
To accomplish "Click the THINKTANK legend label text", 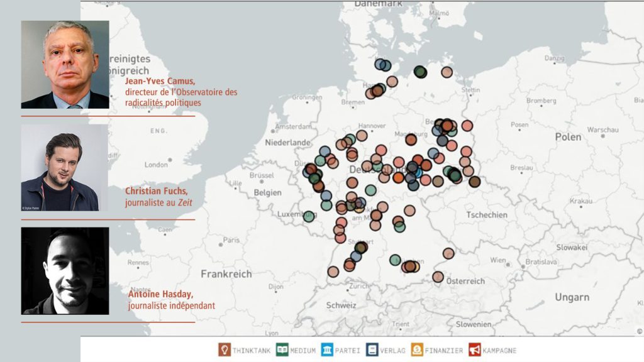I will point(251,351).
